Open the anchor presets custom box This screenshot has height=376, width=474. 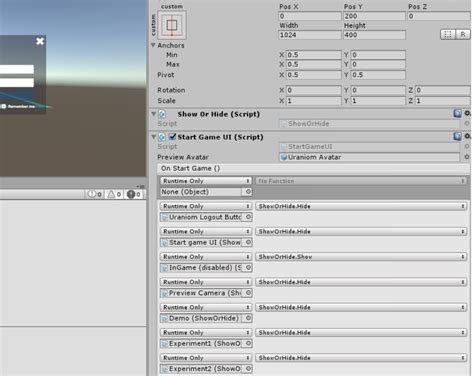coord(172,25)
